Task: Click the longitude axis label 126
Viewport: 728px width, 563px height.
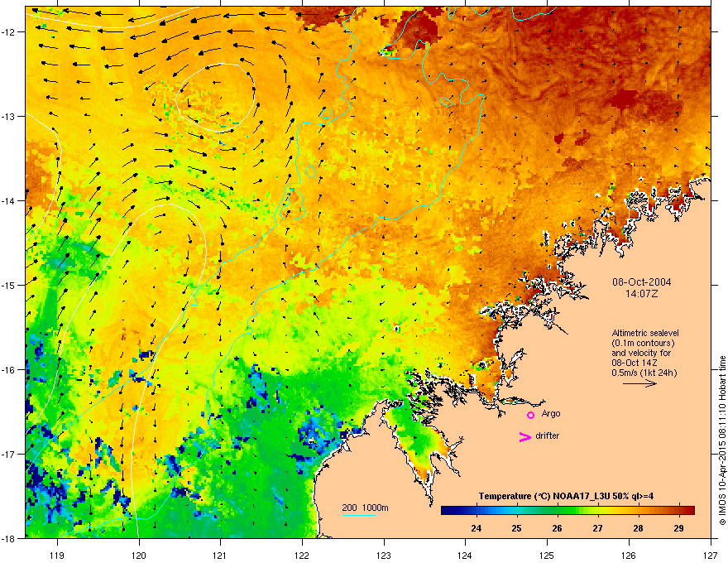Action: (629, 556)
